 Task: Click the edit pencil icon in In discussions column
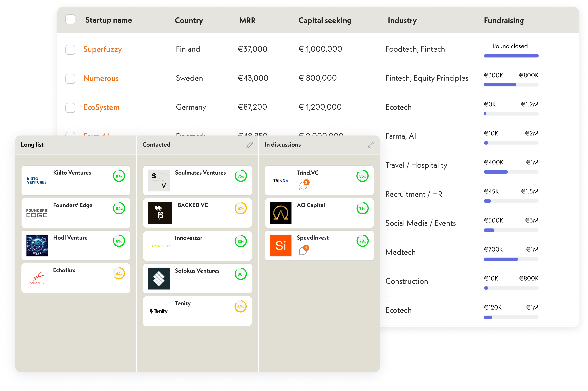[371, 145]
